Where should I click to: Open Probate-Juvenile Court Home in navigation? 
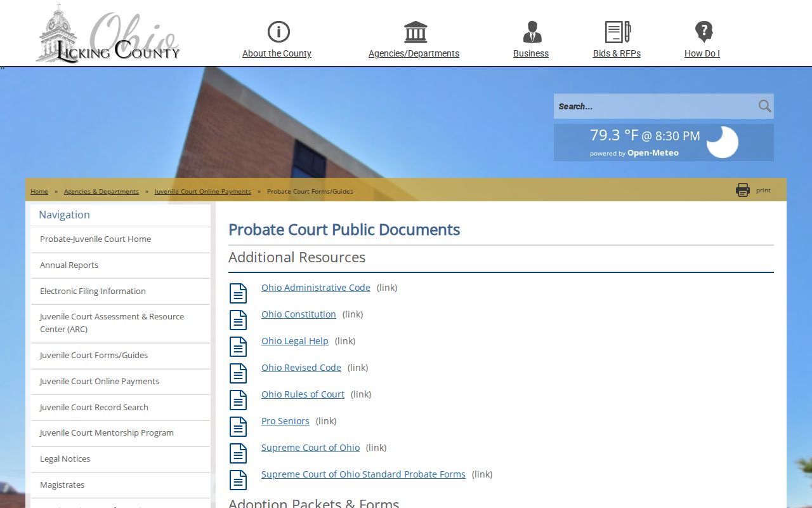coord(121,239)
